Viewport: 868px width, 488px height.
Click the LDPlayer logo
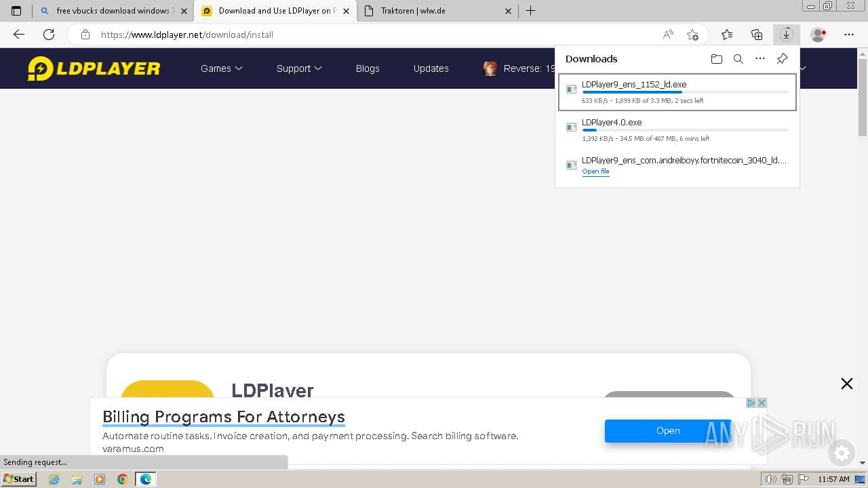tap(94, 68)
